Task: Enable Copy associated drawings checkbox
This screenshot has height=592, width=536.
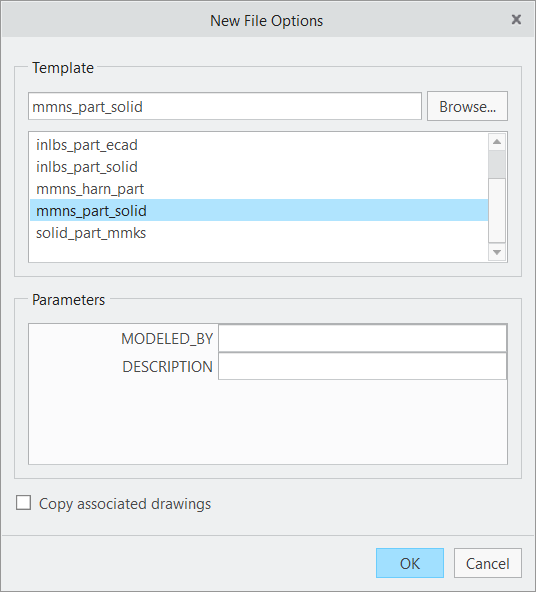Action: [x=23, y=503]
